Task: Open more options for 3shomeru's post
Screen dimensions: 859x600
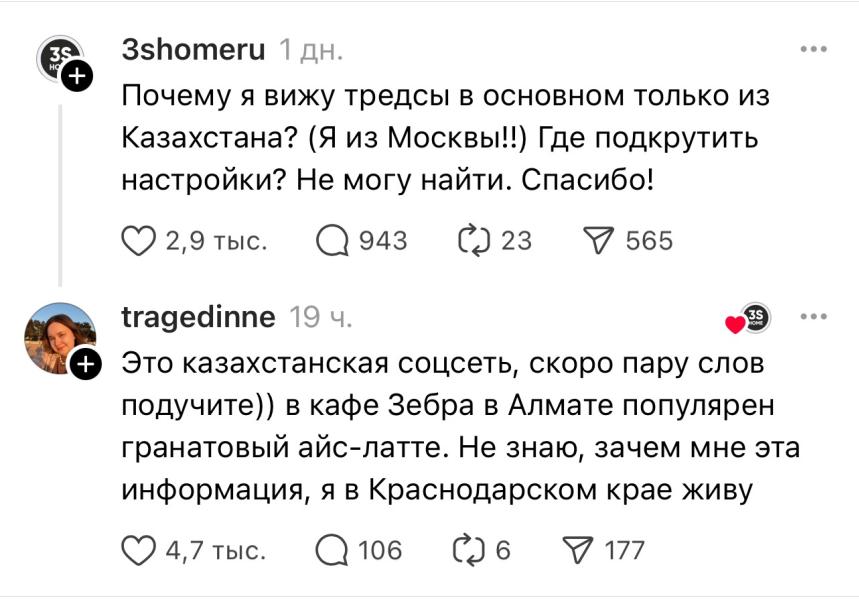Action: coord(814,49)
